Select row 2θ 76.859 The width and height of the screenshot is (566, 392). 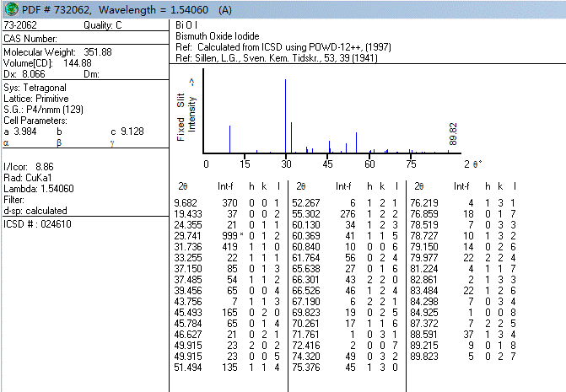(463, 214)
